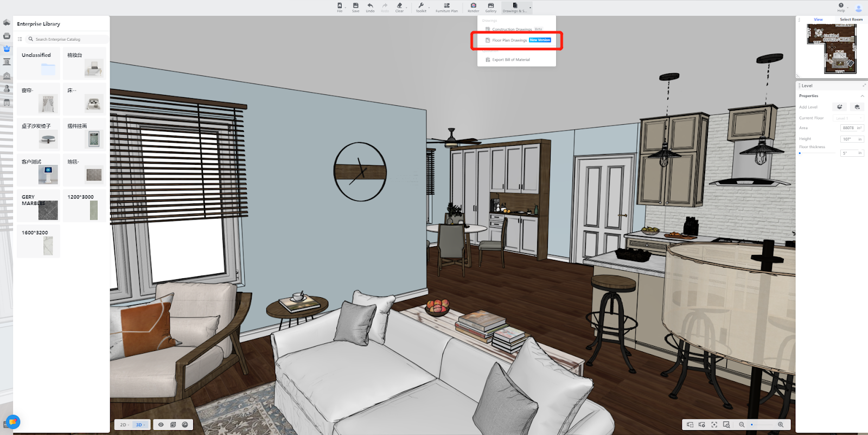This screenshot has height=435, width=868.
Task: Click the Undo arrow icon
Action: click(370, 6)
